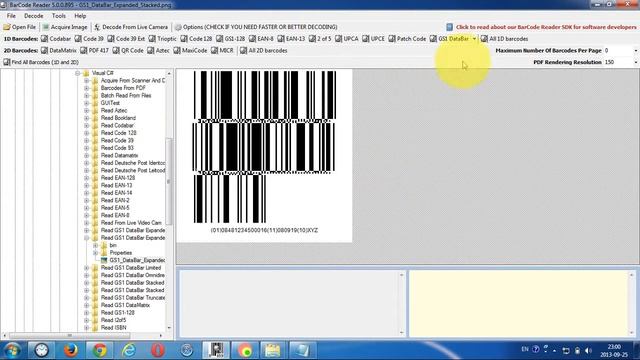This screenshot has height=360, width=640.
Task: Open the GS1 DataBar dropdown arrow
Action: tap(474, 39)
